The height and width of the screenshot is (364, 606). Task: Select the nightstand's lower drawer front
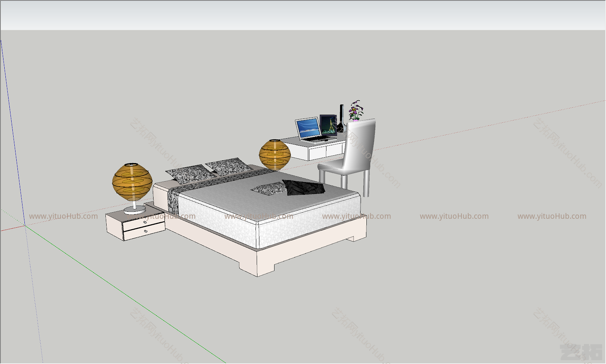pyautogui.click(x=144, y=232)
